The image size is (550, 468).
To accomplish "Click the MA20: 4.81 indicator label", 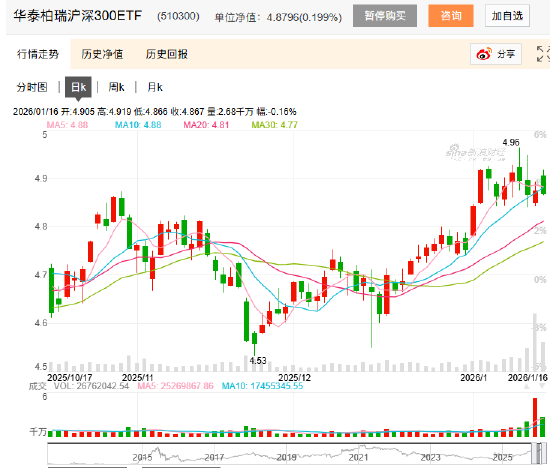I will [206, 125].
